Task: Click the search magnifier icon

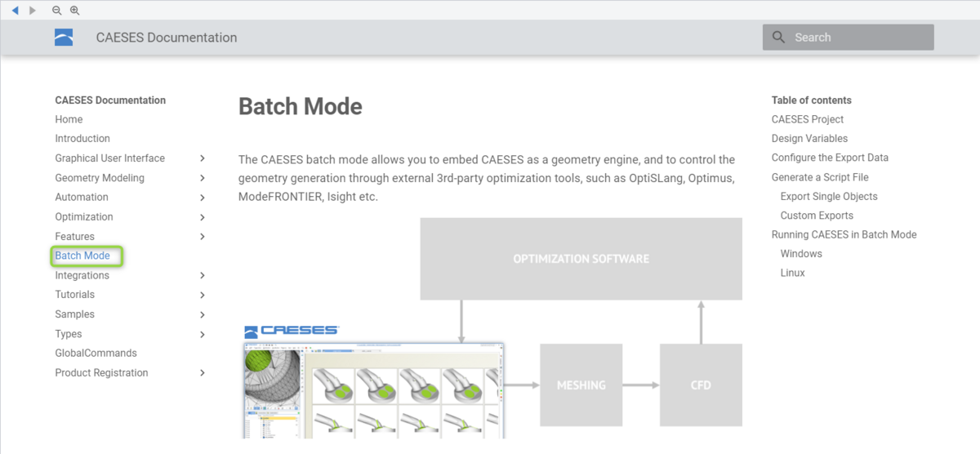Action: [778, 38]
